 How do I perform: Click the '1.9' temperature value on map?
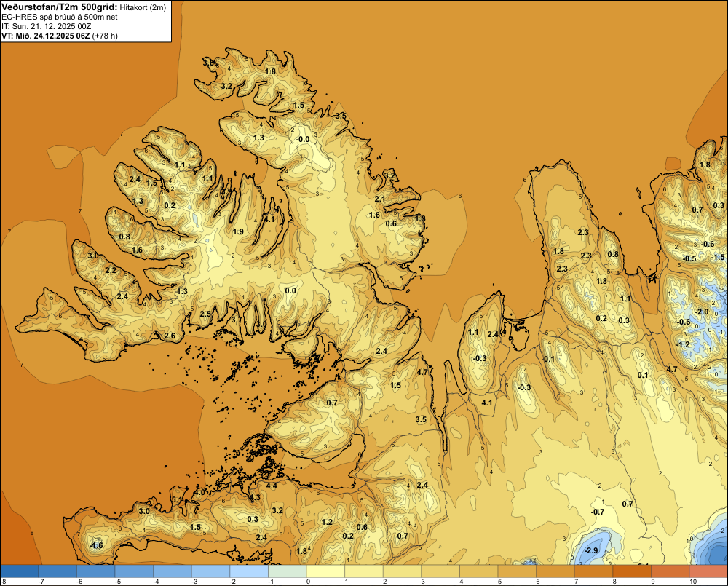[238, 231]
